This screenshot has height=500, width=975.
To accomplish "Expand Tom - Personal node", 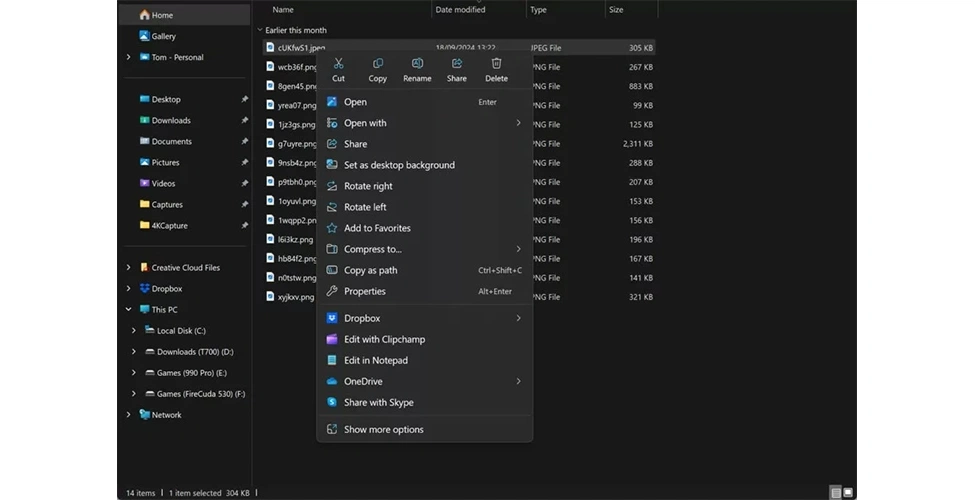I will 129,57.
